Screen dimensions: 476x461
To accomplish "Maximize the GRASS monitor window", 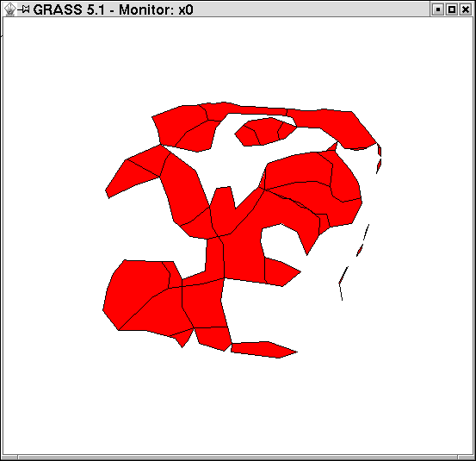I will (x=452, y=9).
